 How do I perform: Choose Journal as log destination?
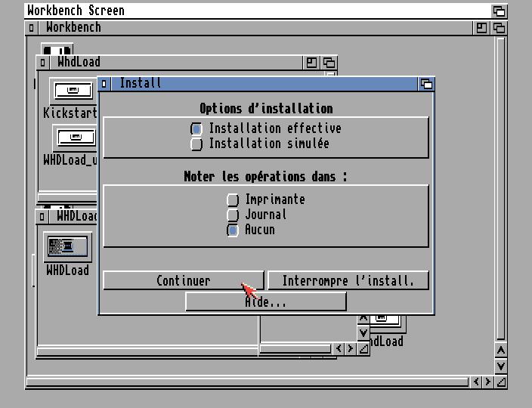pos(233,215)
